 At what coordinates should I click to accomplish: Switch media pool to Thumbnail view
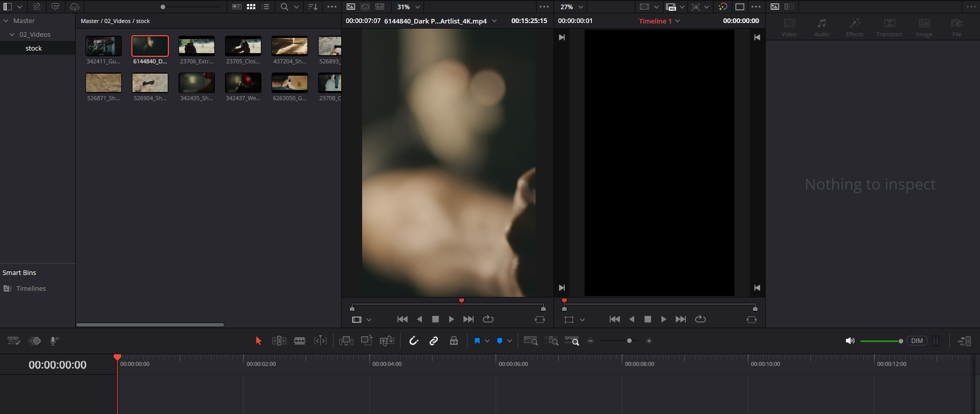tap(251, 7)
